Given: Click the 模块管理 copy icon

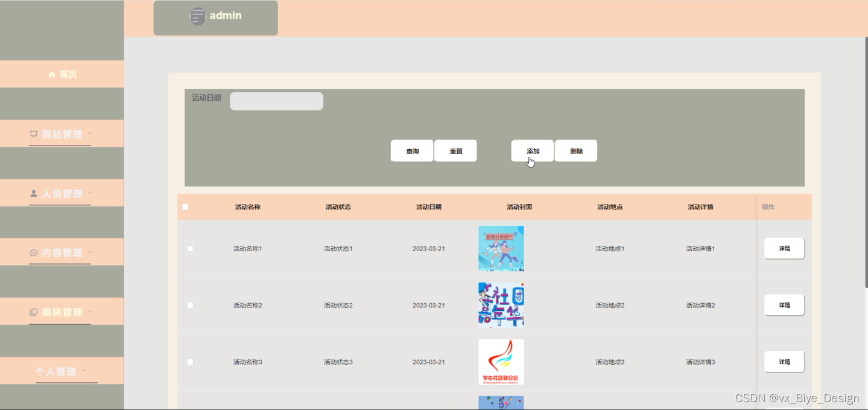Looking at the screenshot, I should pos(34,312).
